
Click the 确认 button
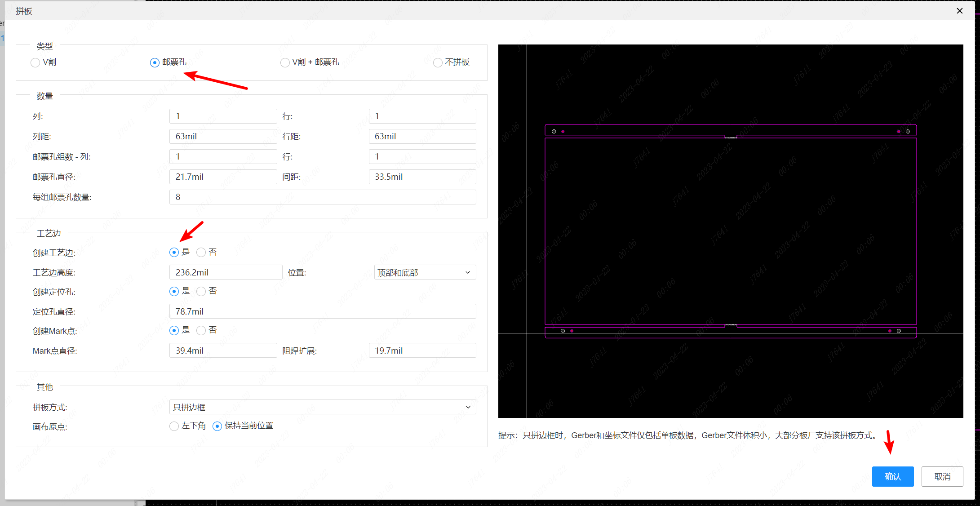[892, 476]
